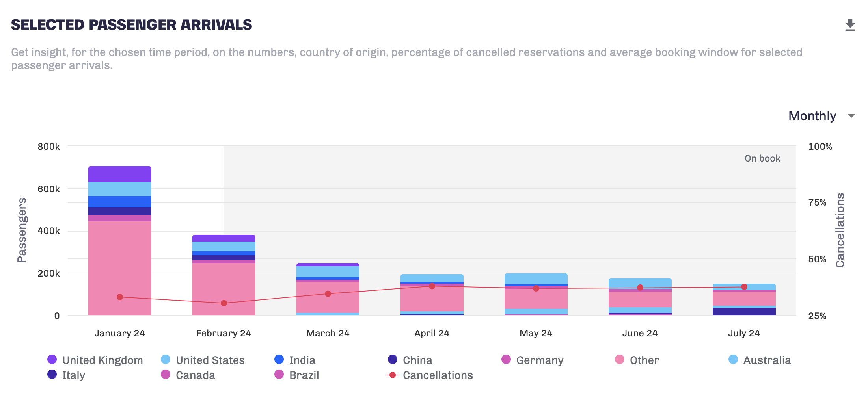Click the June 24 cancellations marker
This screenshot has height=416, width=868.
click(x=640, y=288)
